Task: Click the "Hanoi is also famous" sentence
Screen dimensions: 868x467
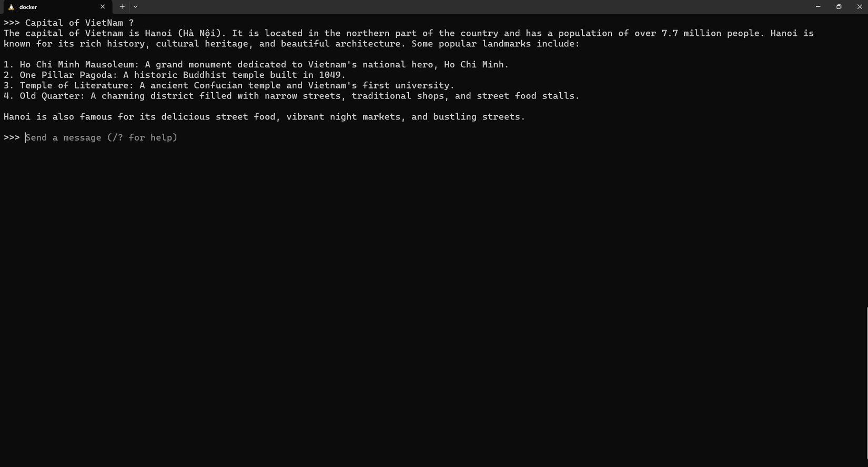Action: pos(264,116)
